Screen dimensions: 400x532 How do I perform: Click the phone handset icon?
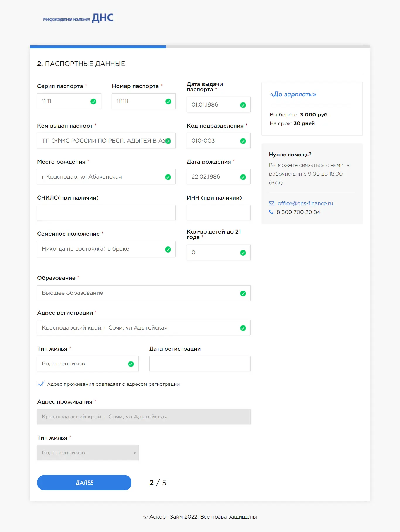coord(271,212)
